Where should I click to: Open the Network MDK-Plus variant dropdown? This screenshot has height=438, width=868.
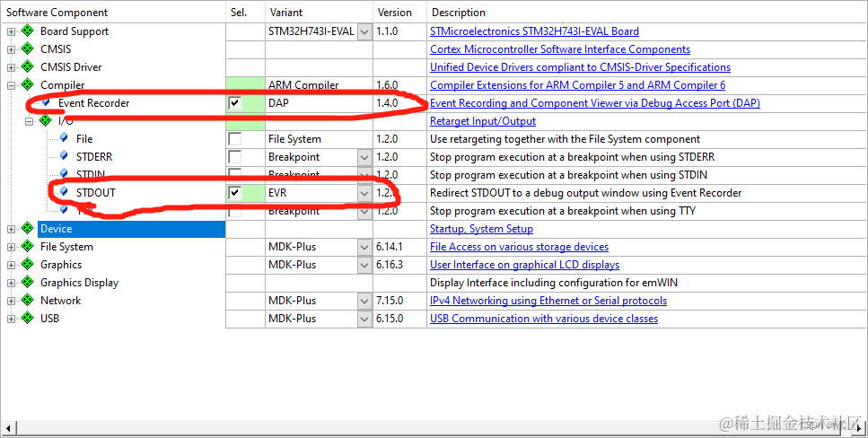[x=364, y=301]
